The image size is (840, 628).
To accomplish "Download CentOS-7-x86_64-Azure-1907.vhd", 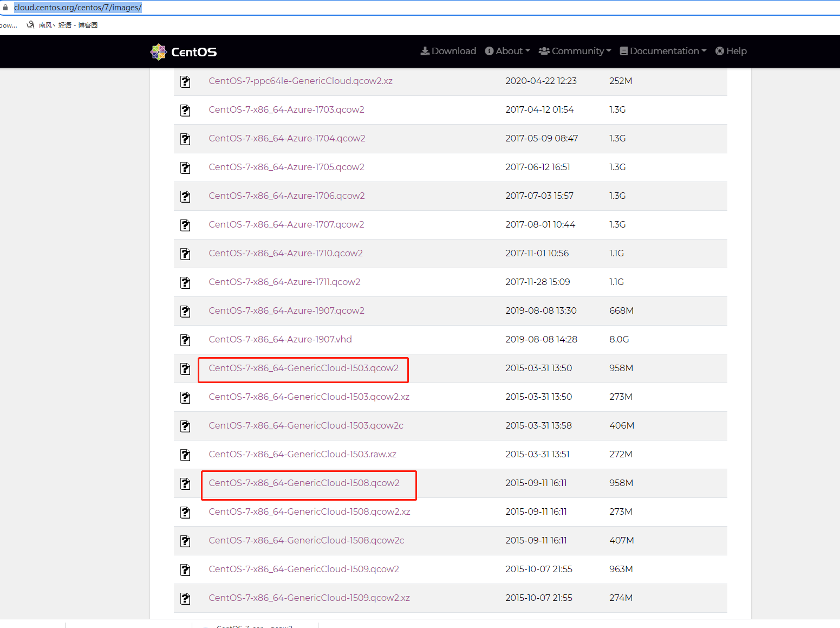I will tap(281, 339).
